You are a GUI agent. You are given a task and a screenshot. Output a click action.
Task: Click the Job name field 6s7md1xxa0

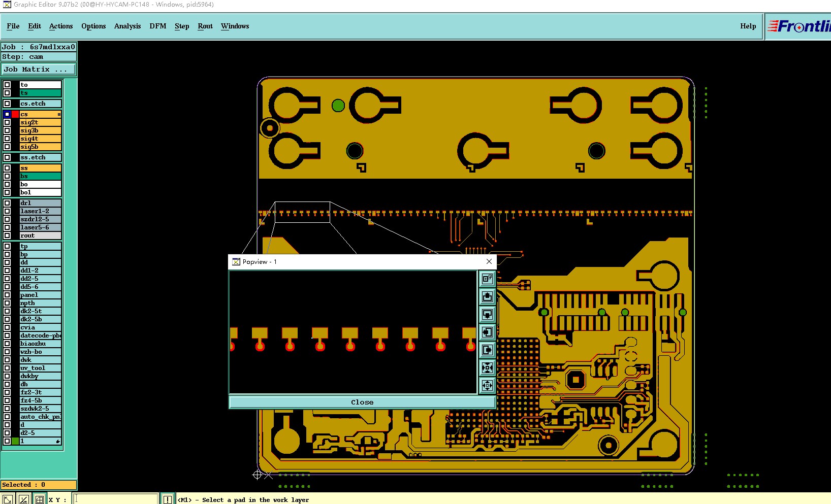click(x=39, y=47)
